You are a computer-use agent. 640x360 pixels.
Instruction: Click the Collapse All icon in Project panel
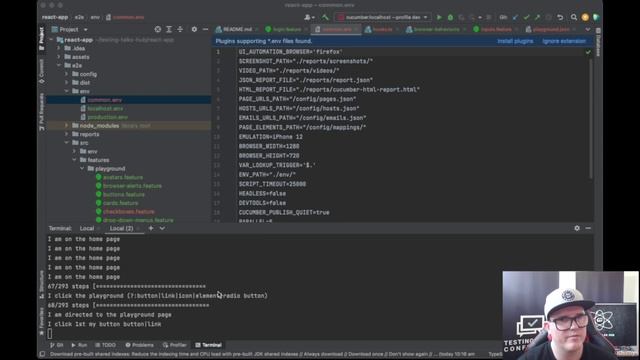pos(180,29)
